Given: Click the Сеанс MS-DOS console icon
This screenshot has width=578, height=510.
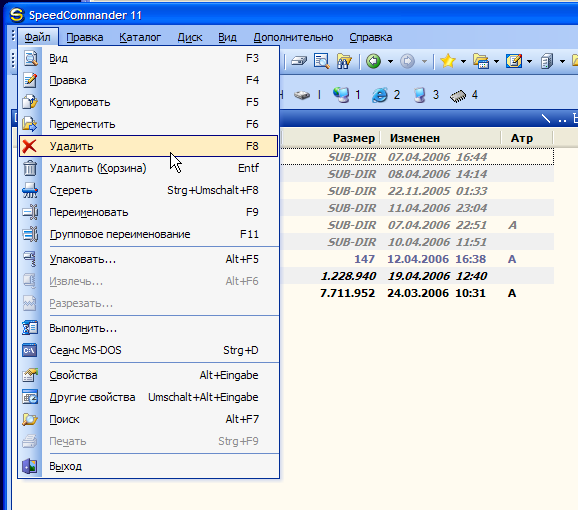Looking at the screenshot, I should tap(29, 350).
